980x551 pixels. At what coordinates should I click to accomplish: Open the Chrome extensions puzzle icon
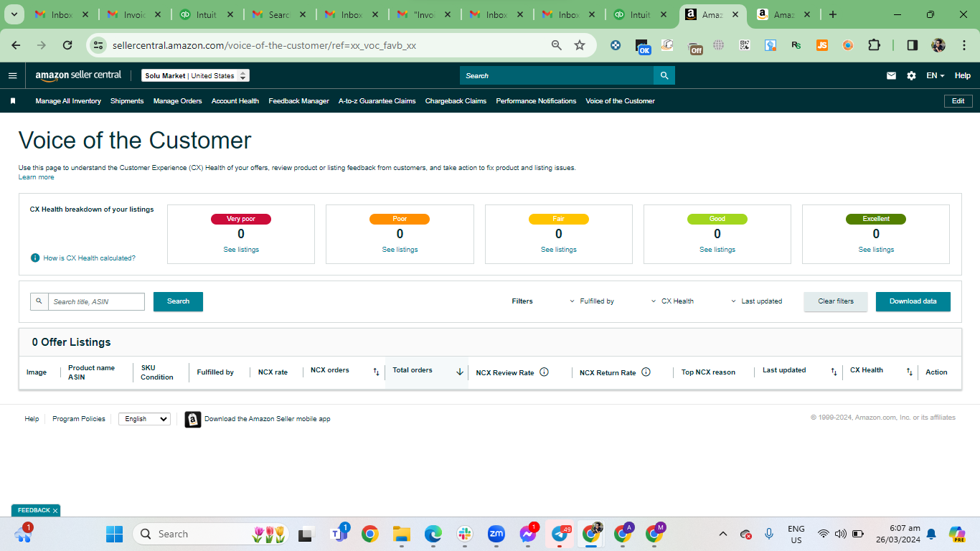[874, 45]
